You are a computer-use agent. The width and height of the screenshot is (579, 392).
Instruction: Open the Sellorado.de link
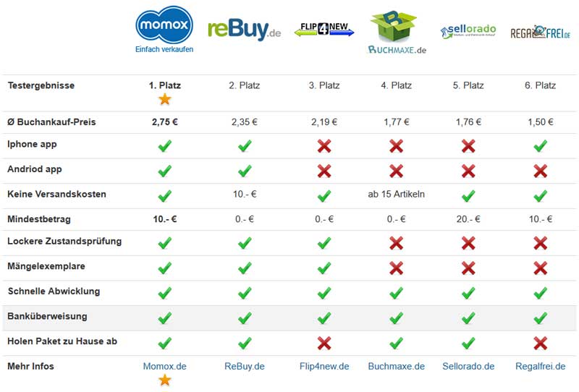(468, 366)
